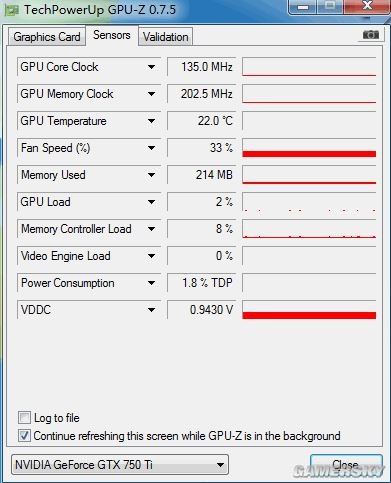Open Memory Controller Load dropdown

point(151,229)
